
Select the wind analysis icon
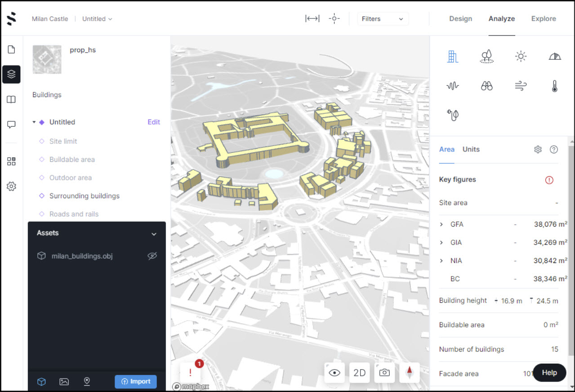pyautogui.click(x=520, y=85)
